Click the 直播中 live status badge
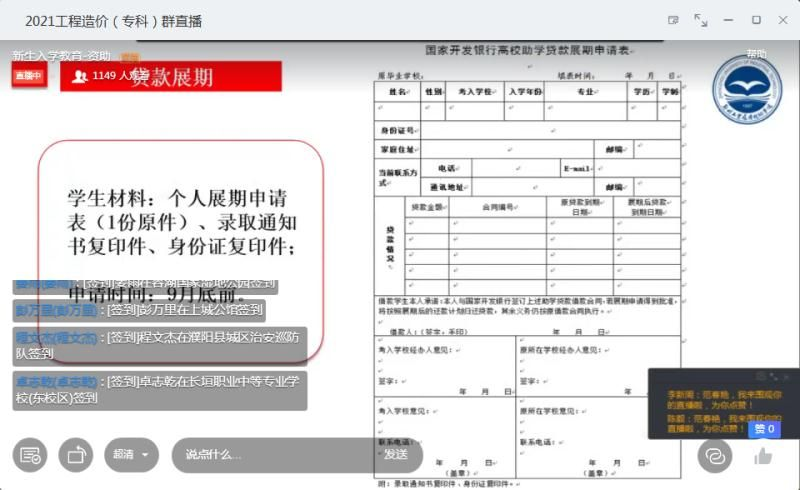The image size is (800, 490). [x=29, y=76]
